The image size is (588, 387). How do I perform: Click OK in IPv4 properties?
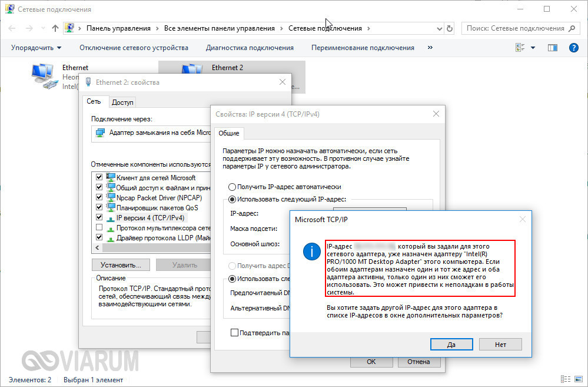pyautogui.click(x=371, y=362)
